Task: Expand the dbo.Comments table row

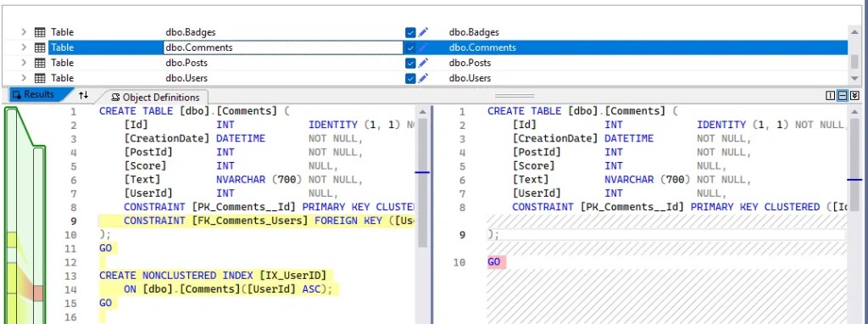Action: [24, 47]
